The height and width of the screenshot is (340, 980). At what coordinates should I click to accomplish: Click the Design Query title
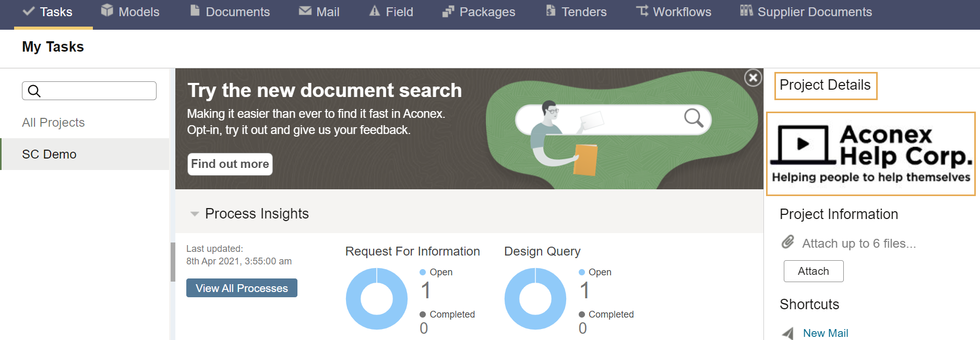(x=542, y=251)
